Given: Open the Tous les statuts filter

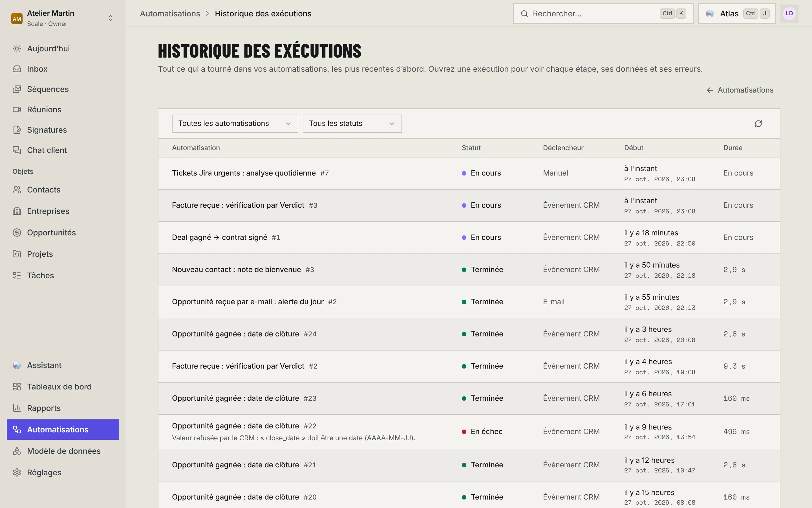Looking at the screenshot, I should [352, 124].
